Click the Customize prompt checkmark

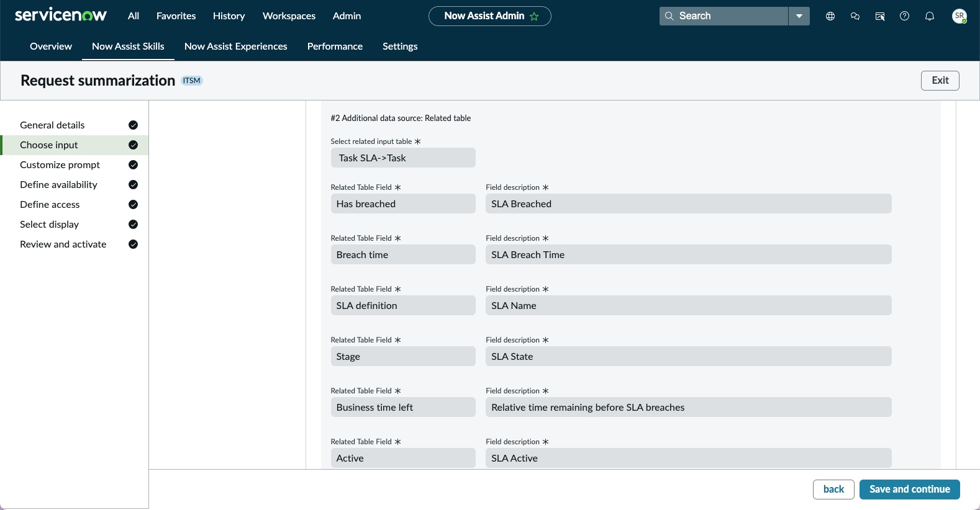pyautogui.click(x=133, y=165)
